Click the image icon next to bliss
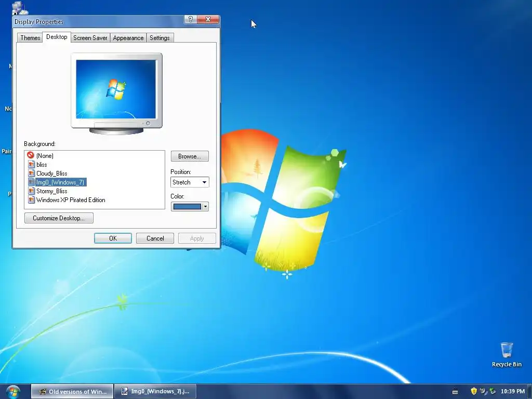532x399 pixels. (31, 165)
